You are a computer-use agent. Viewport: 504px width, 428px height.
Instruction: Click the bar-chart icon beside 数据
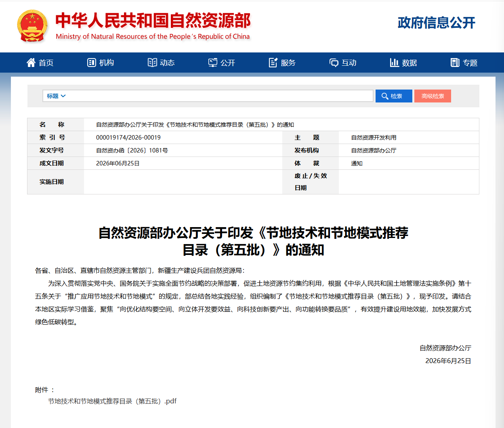(x=395, y=63)
